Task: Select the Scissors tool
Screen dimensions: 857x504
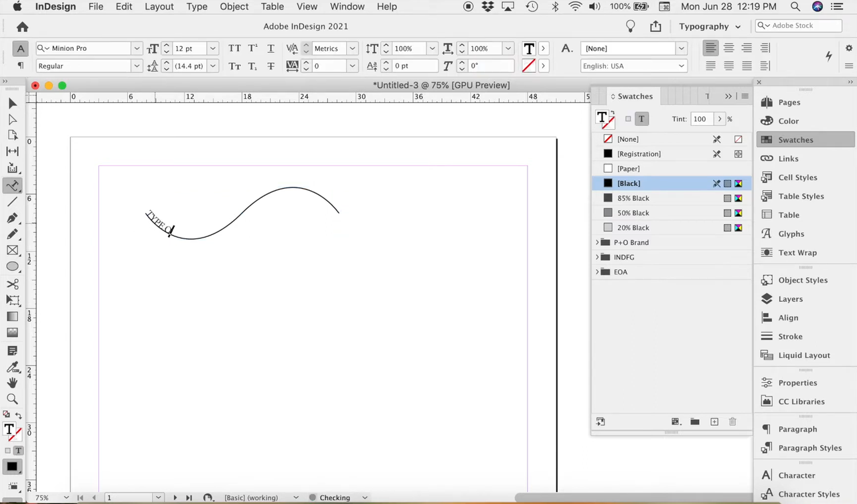Action: click(12, 284)
